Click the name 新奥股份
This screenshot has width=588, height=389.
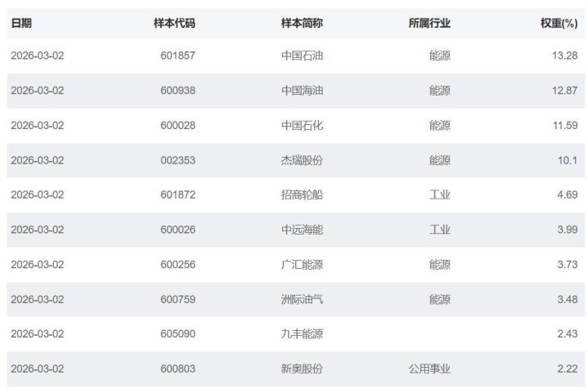[x=302, y=369]
